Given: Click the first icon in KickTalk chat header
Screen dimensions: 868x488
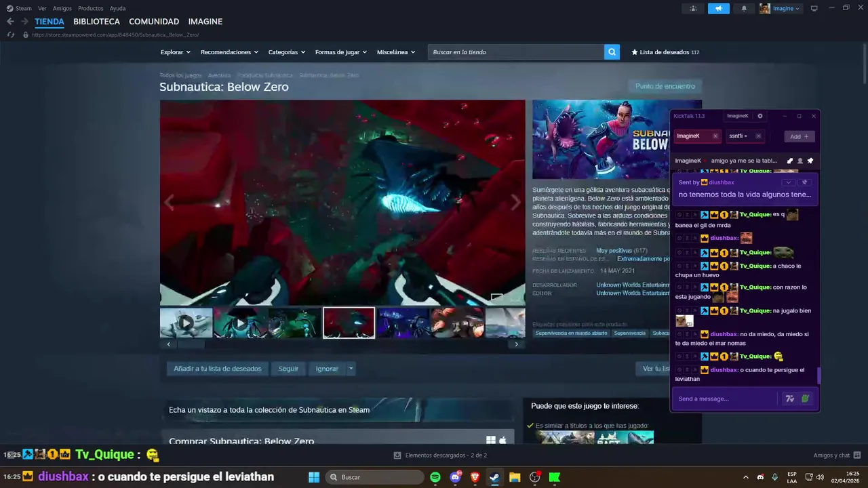Looking at the screenshot, I should coord(790,161).
